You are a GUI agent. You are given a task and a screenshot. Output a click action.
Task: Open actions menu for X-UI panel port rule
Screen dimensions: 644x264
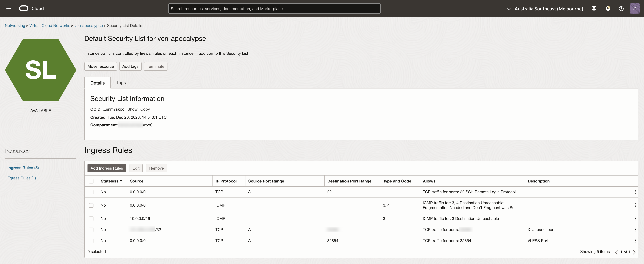coord(635,230)
